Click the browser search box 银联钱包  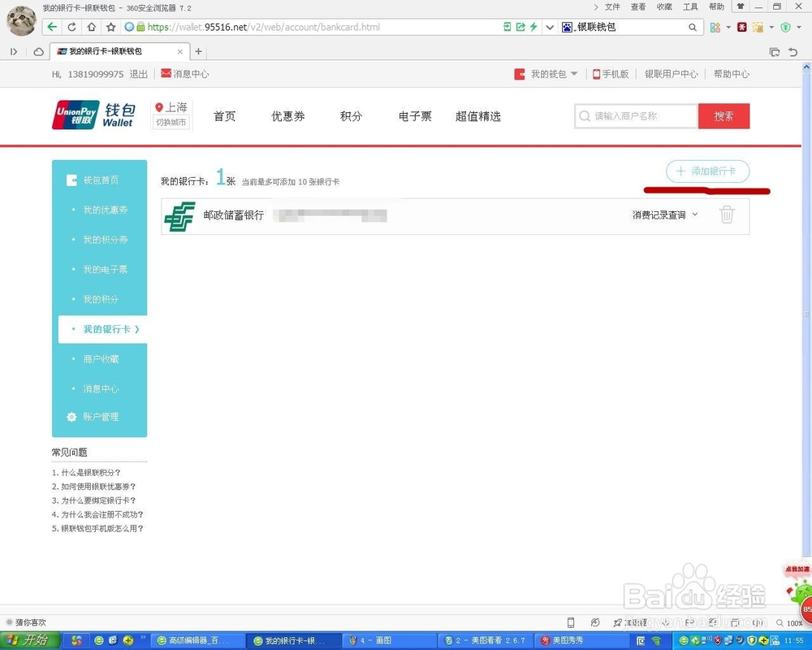click(624, 27)
